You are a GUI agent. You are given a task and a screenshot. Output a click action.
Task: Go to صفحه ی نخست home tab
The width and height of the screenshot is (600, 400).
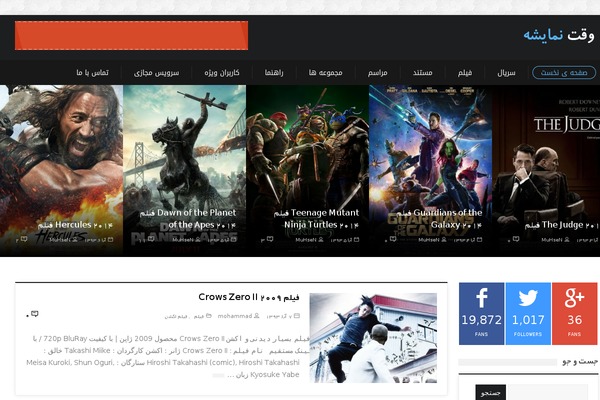pyautogui.click(x=564, y=72)
